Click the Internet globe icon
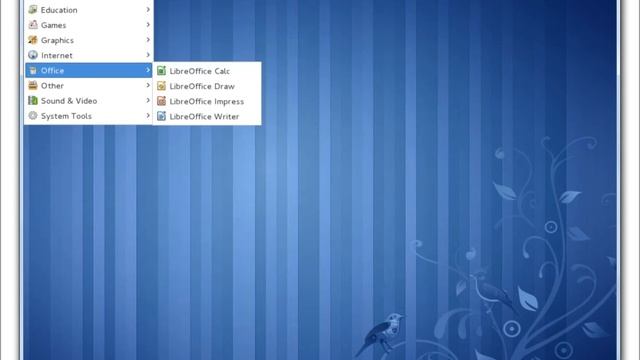Screen dimensions: 640x360 pos(33,55)
